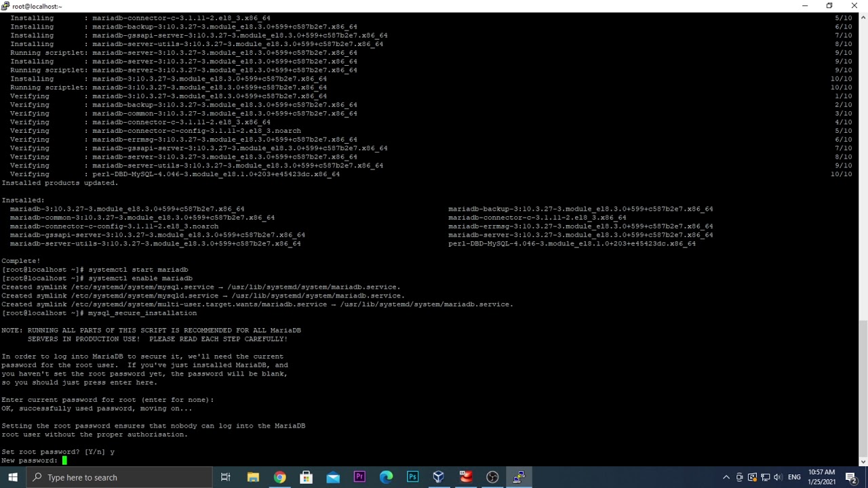868x488 pixels.
Task: Launch Google Chrome from the taskbar
Action: 279,477
